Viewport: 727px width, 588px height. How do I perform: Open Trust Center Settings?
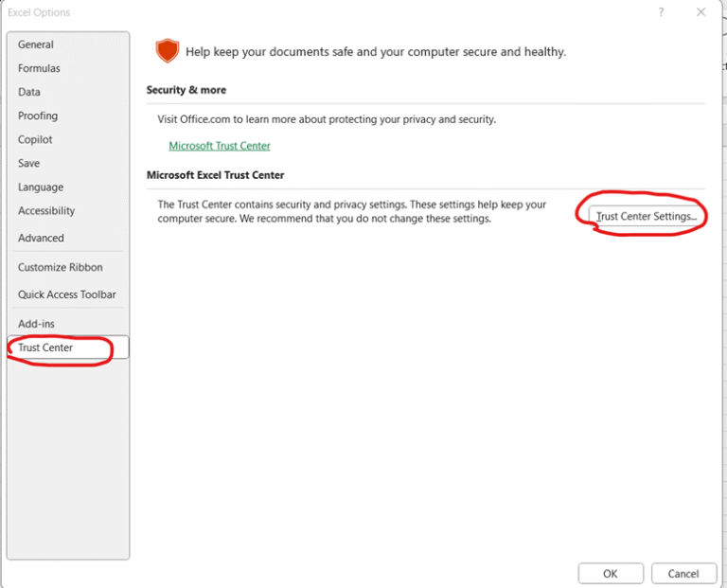647,216
